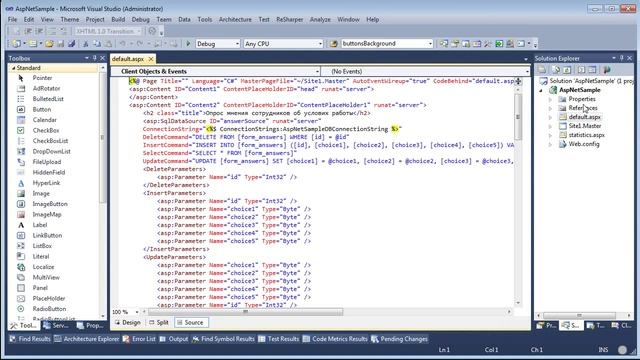Select default.aspx in Solution Explorer
This screenshot has height=360, width=640.
[x=584, y=117]
